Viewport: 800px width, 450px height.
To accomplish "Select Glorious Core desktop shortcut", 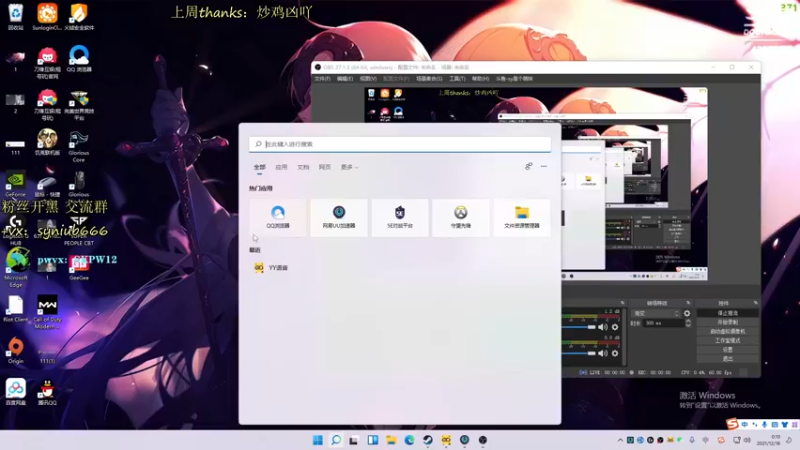I will tap(79, 146).
